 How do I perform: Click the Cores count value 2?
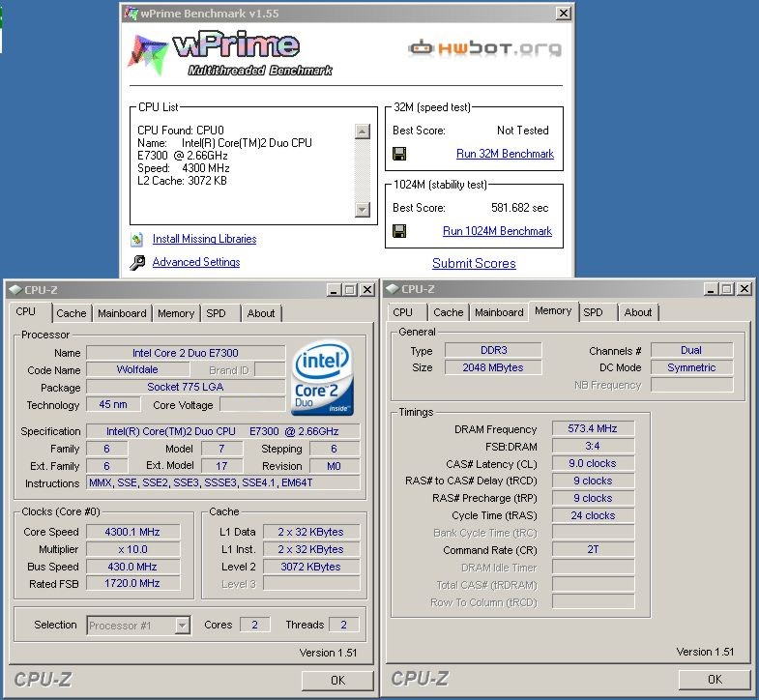(x=255, y=625)
